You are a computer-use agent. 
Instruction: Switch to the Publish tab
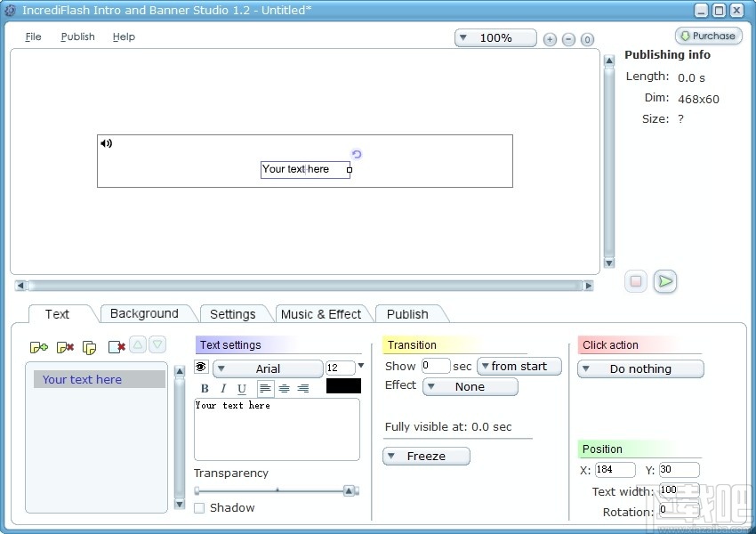point(407,314)
